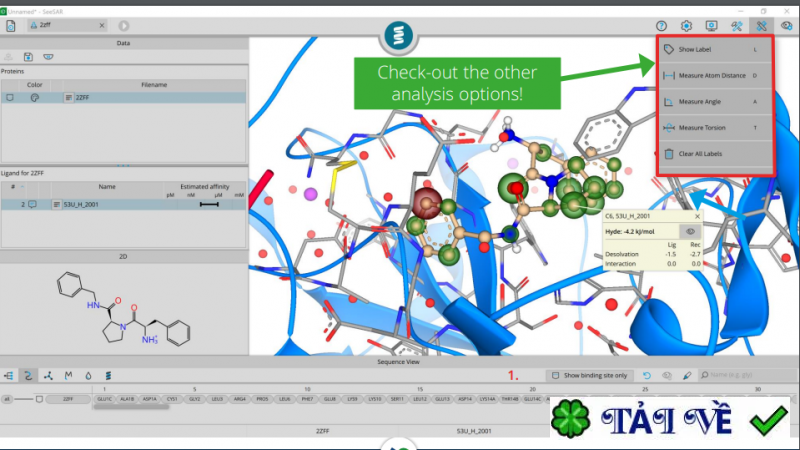Sort ligands by the # column arrow
800x450 pixels.
pos(22,187)
